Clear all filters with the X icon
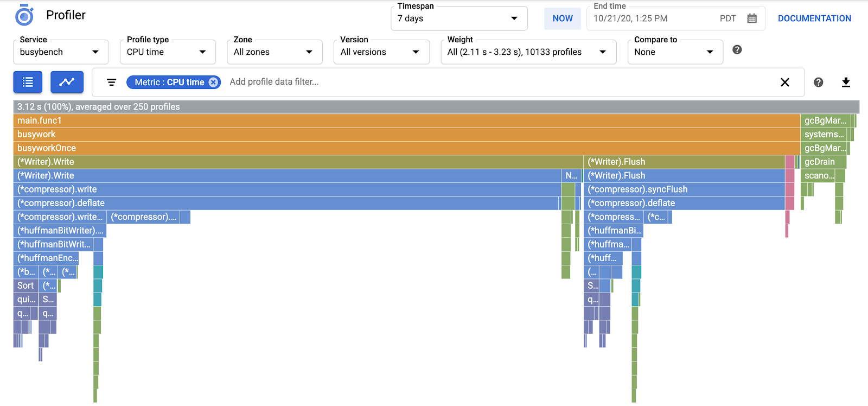The height and width of the screenshot is (406, 868). 784,83
